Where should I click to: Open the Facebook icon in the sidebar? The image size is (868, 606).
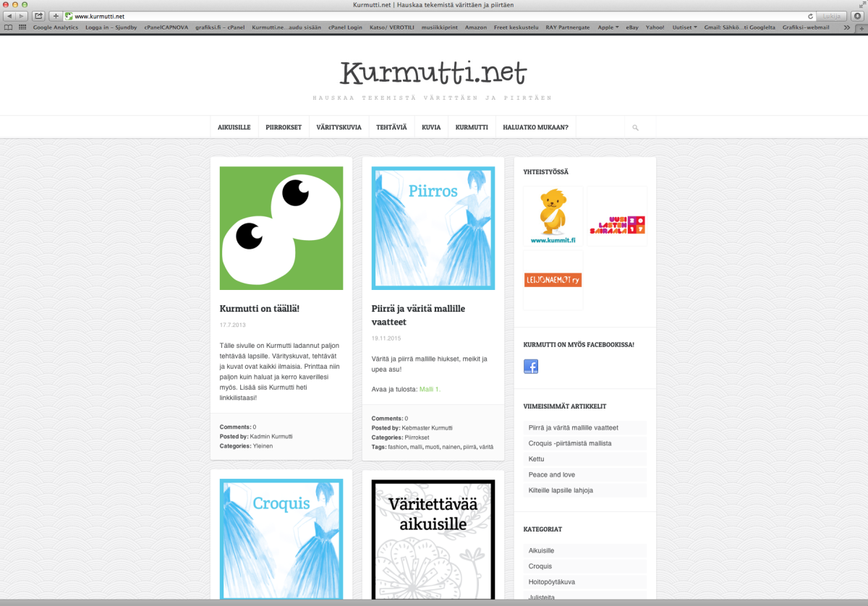pyautogui.click(x=531, y=367)
